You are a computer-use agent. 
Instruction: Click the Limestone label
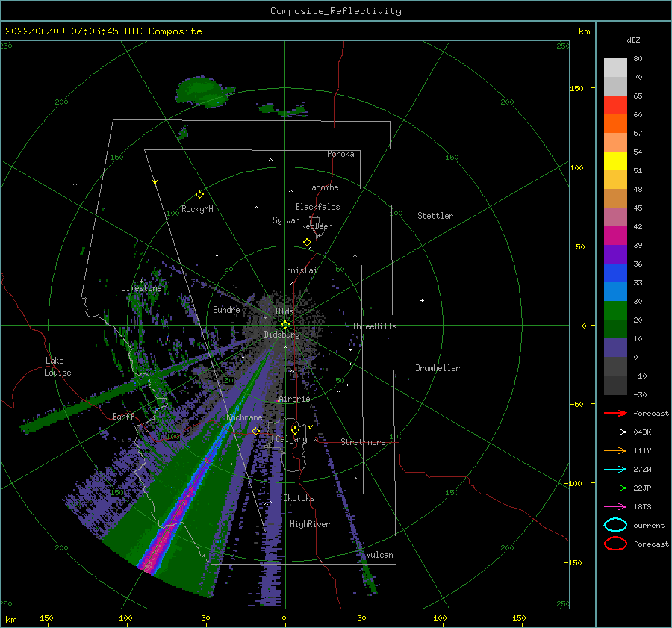point(141,288)
